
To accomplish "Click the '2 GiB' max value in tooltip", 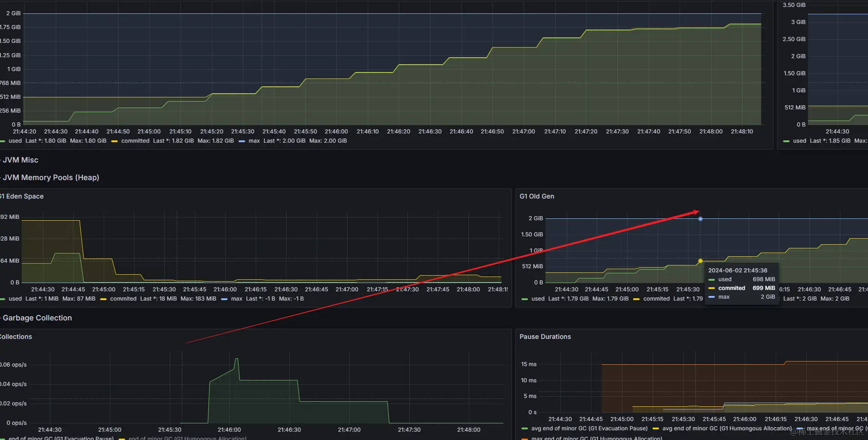I will [768, 297].
